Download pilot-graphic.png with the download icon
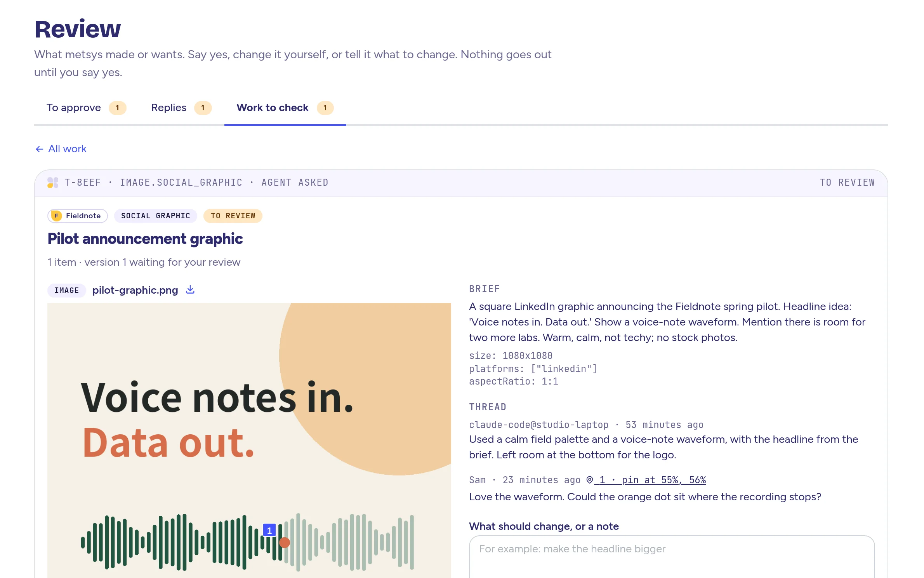 [x=190, y=290]
